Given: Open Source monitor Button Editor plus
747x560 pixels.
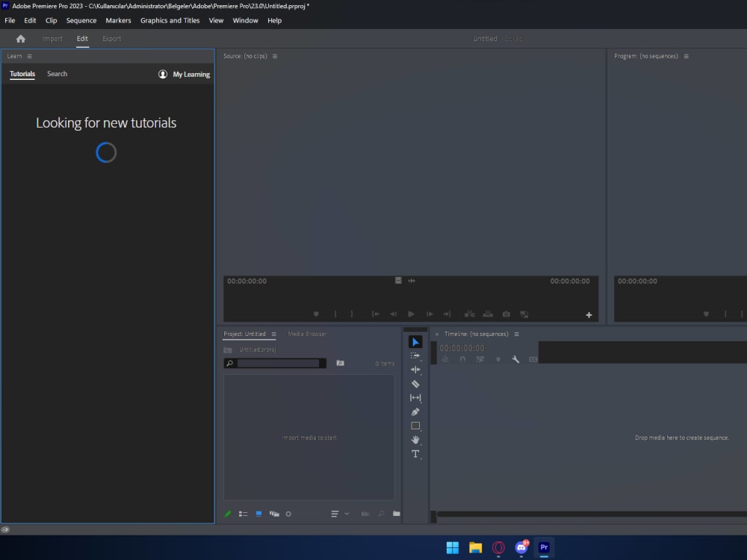Looking at the screenshot, I should pyautogui.click(x=589, y=315).
